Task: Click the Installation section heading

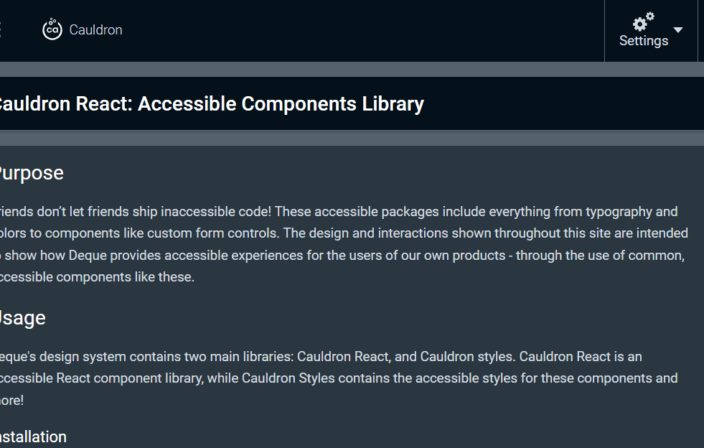Action: click(32, 437)
